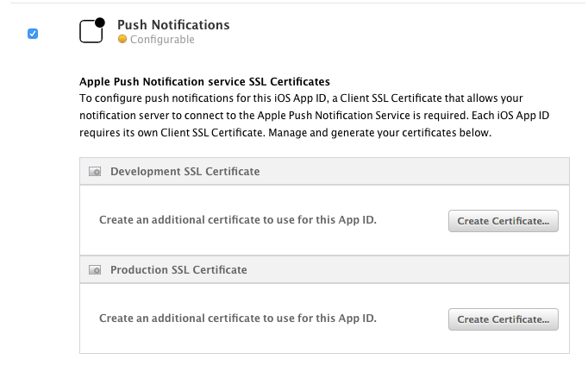This screenshot has width=588, height=366.
Task: Create a Production SSL certificate
Action: (x=504, y=319)
